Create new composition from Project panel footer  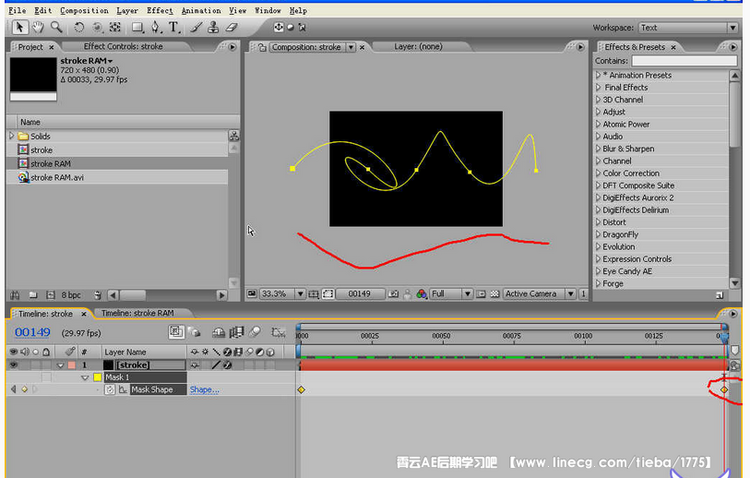point(50,295)
